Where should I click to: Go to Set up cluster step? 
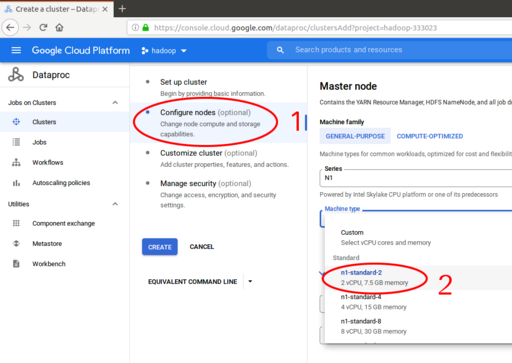click(218, 87)
